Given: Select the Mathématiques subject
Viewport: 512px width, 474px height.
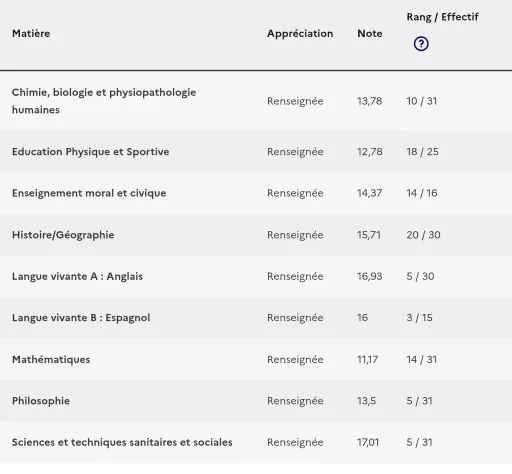Looking at the screenshot, I should (51, 360).
